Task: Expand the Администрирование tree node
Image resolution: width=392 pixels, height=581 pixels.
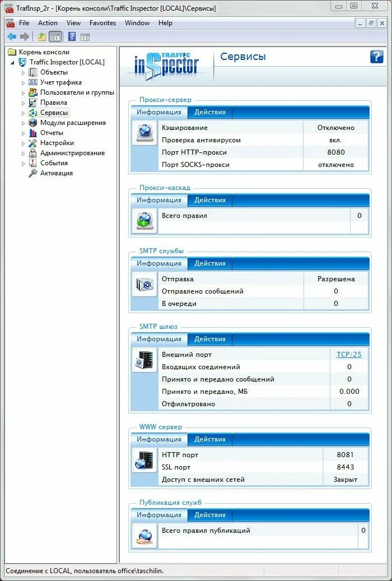Action: pyautogui.click(x=23, y=153)
